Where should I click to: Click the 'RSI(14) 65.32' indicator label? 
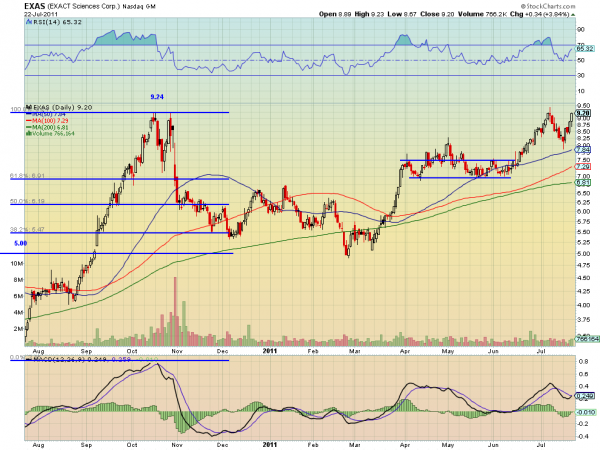pos(57,22)
